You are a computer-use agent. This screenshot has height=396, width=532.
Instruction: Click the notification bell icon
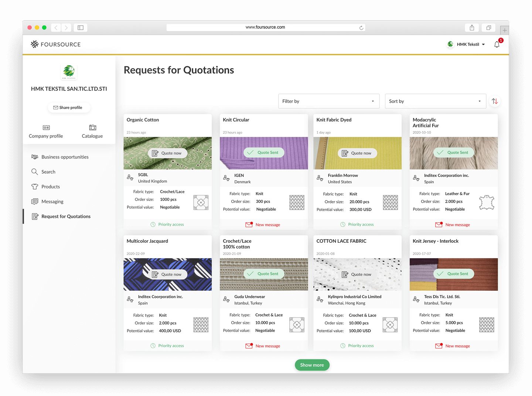click(x=497, y=45)
